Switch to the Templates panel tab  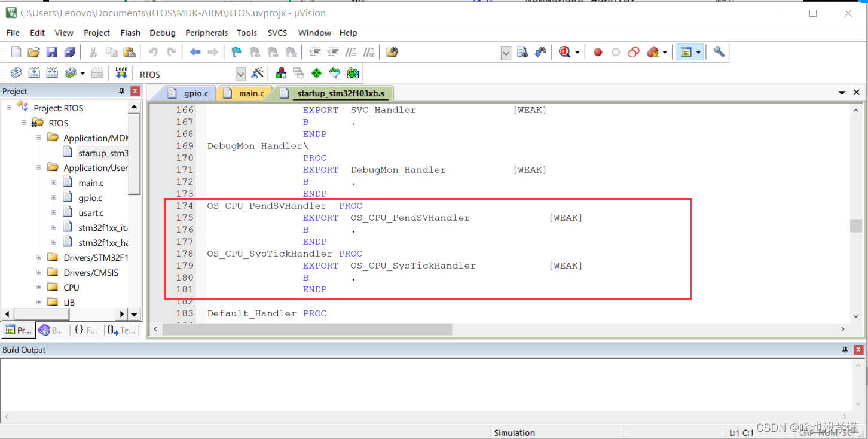click(x=121, y=330)
